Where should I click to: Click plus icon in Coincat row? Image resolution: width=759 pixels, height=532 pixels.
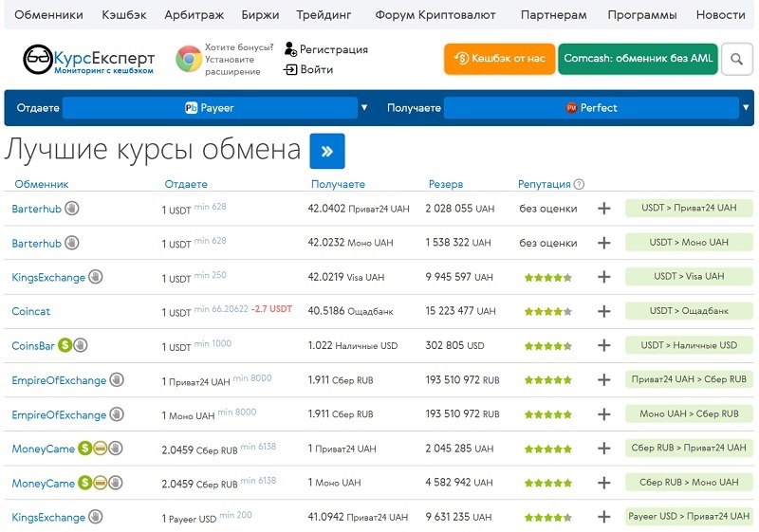point(603,311)
